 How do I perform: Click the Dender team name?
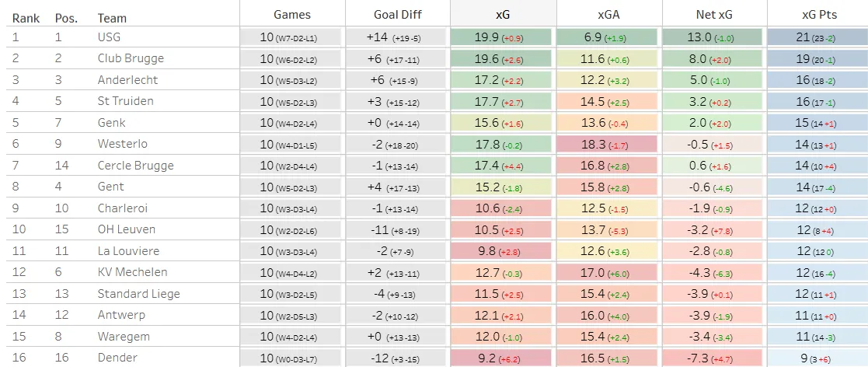pyautogui.click(x=117, y=358)
